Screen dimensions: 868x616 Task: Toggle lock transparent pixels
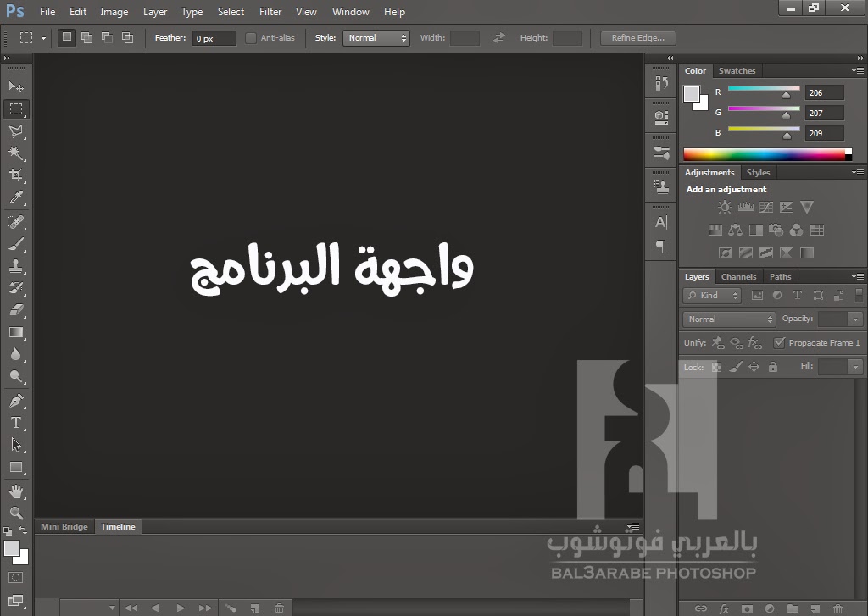tap(716, 367)
